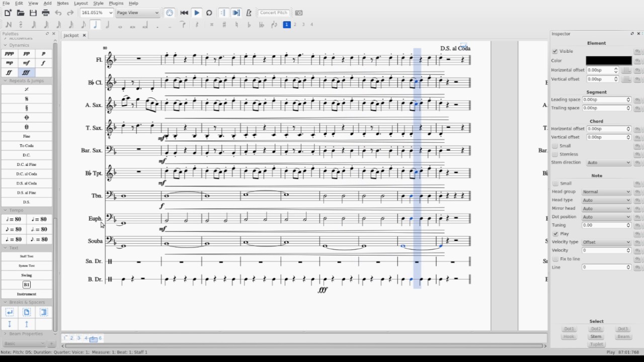
Task: Click the Print icon
Action: point(46,13)
